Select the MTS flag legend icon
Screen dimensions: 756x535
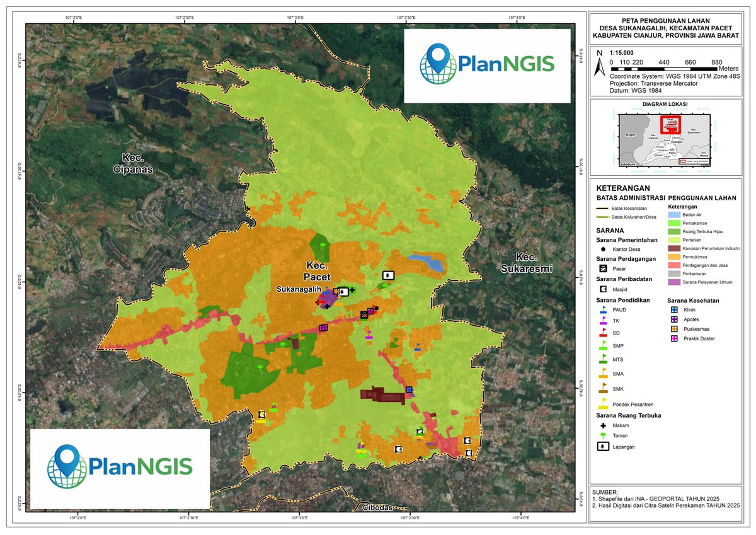(602, 360)
